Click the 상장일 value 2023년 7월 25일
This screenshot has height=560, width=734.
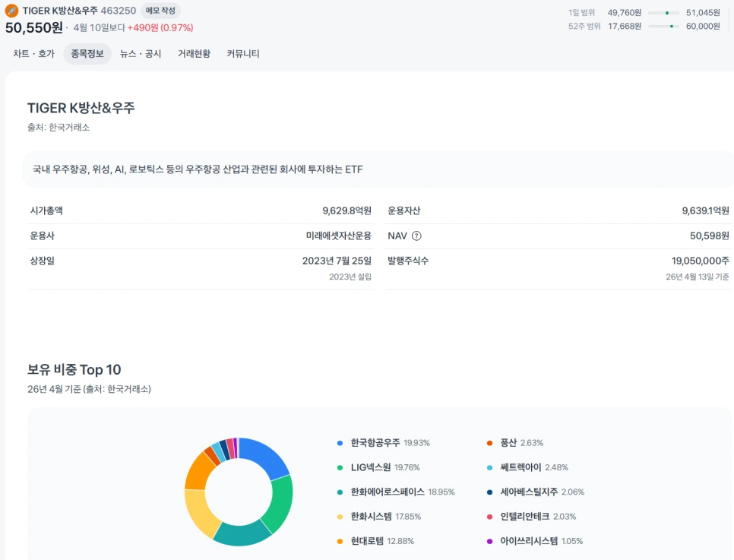click(337, 261)
